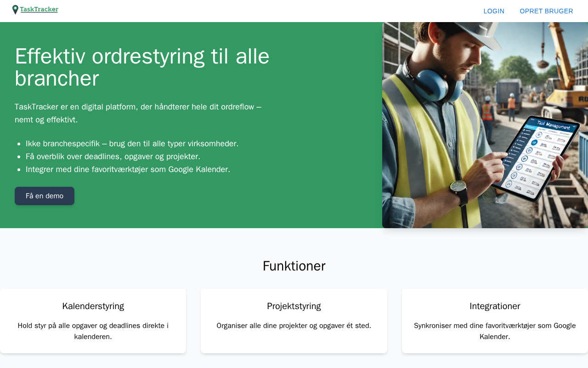Image resolution: width=588 pixels, height=368 pixels.
Task: Click the wristwatch in the hero photo
Action: click(x=458, y=187)
